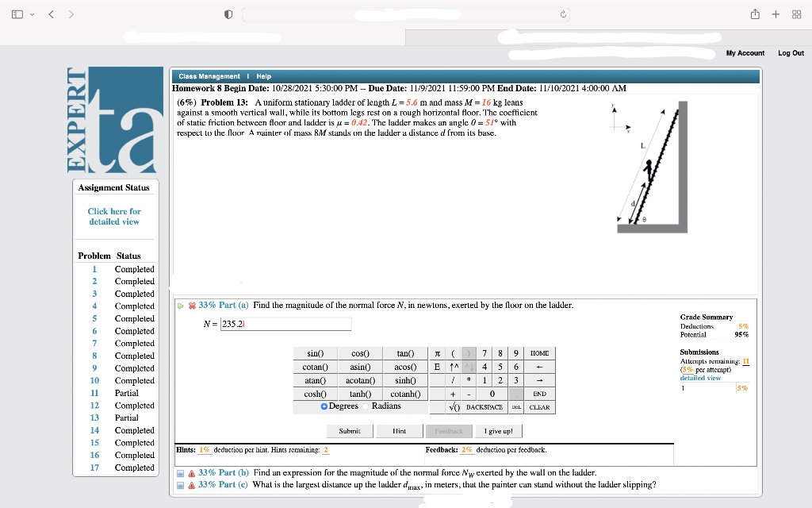The image size is (812, 508).
Task: Select the sin() function key
Action: coord(316,353)
